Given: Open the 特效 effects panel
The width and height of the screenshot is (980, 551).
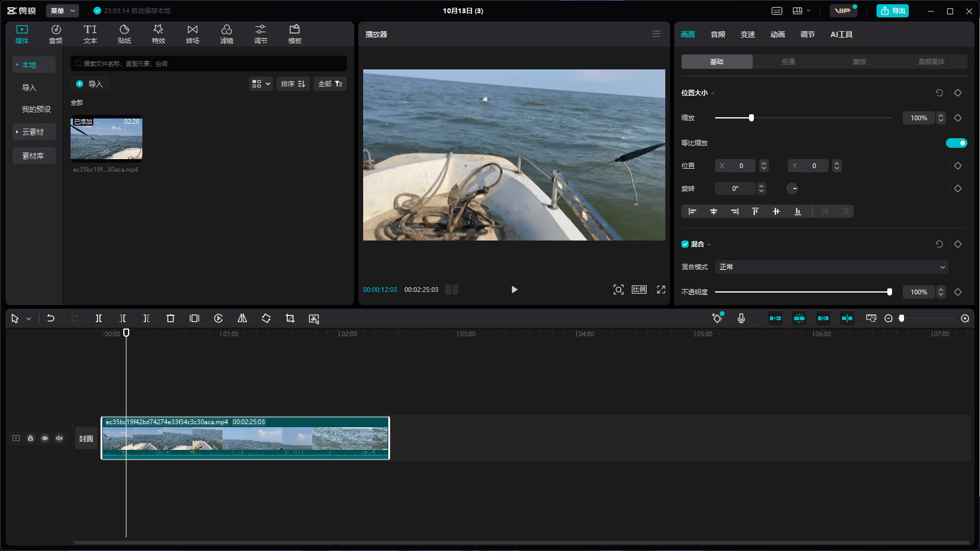Looking at the screenshot, I should [x=158, y=34].
